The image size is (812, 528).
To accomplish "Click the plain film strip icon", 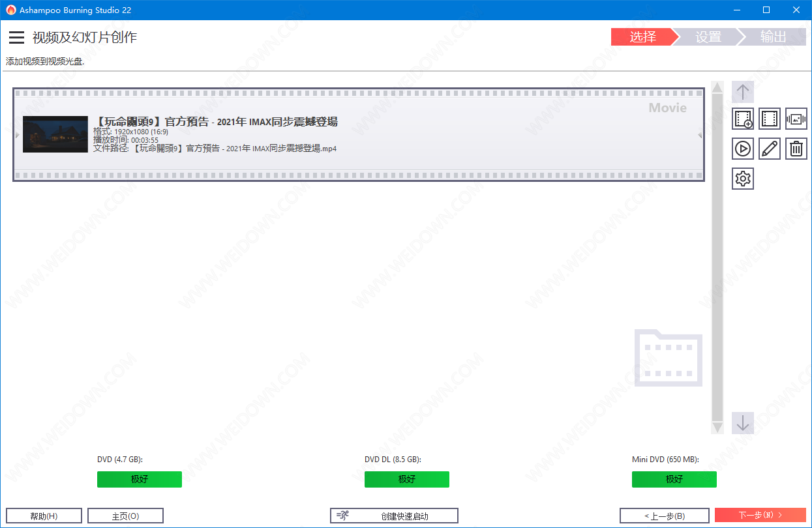I will (770, 119).
